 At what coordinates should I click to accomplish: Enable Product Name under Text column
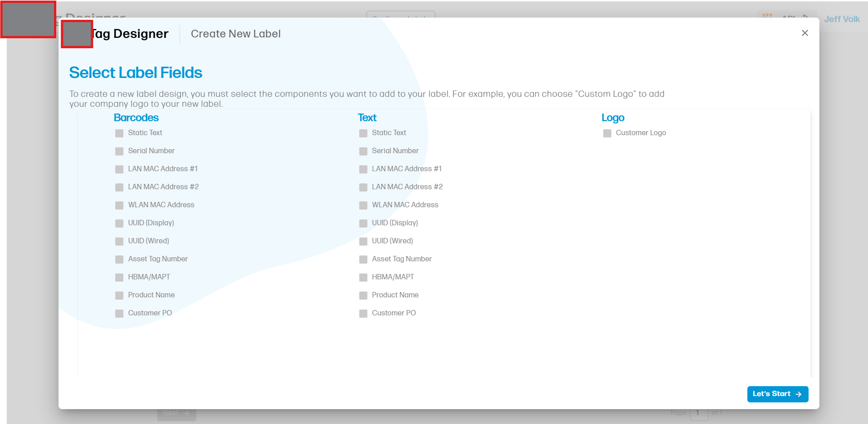coord(363,296)
